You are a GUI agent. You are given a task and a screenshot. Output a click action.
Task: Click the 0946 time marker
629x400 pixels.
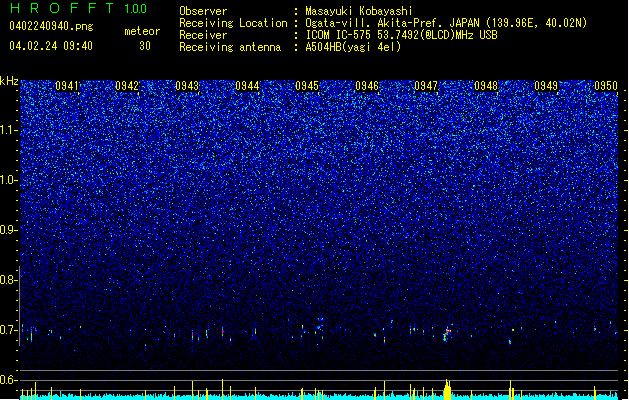coord(367,86)
